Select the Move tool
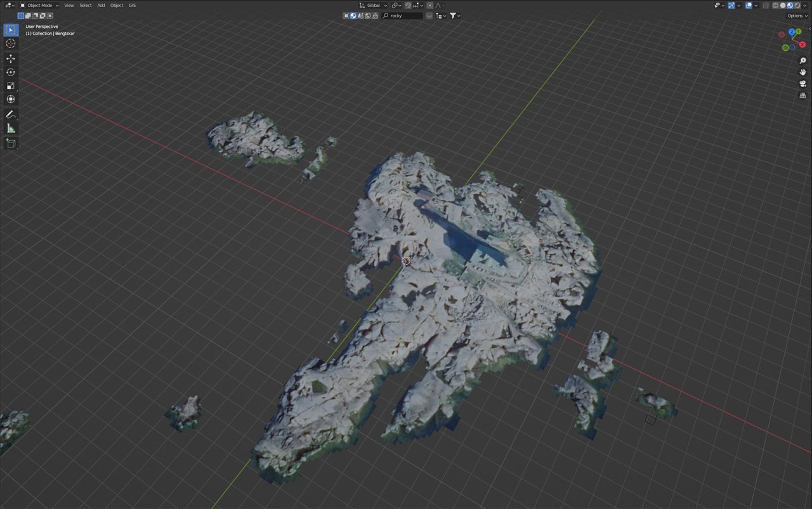Screen dimensions: 812x509 tap(11, 58)
